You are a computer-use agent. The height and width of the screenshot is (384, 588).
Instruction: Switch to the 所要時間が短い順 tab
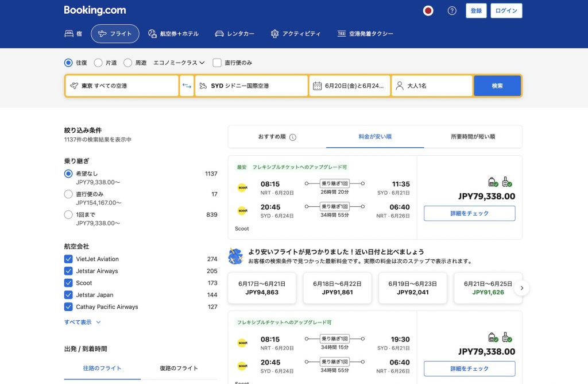tap(473, 137)
